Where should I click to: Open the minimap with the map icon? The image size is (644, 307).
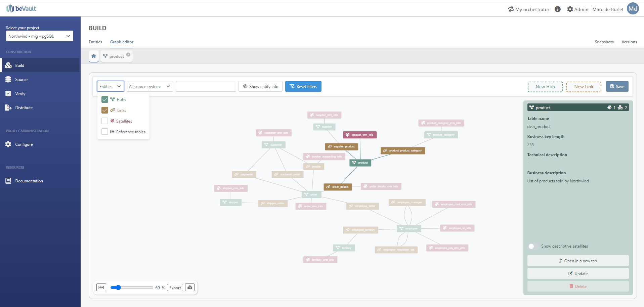point(190,288)
